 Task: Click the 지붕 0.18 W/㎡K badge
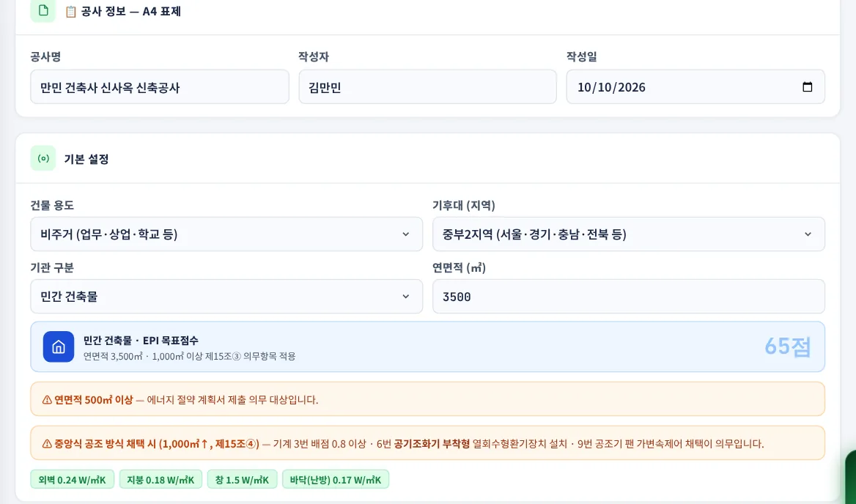(160, 479)
